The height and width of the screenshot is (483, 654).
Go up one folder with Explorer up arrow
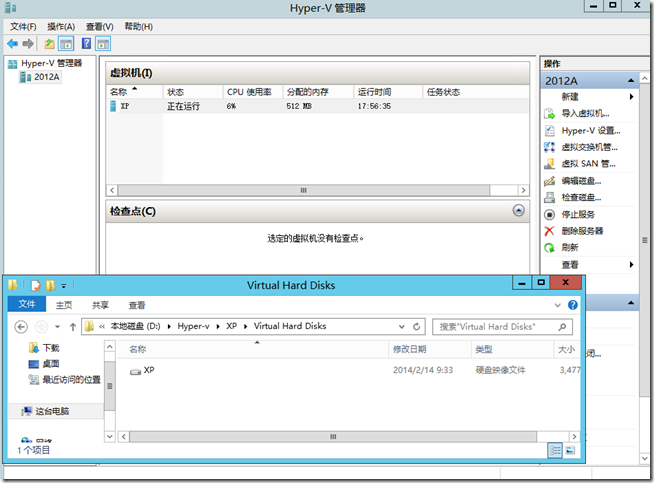(73, 327)
